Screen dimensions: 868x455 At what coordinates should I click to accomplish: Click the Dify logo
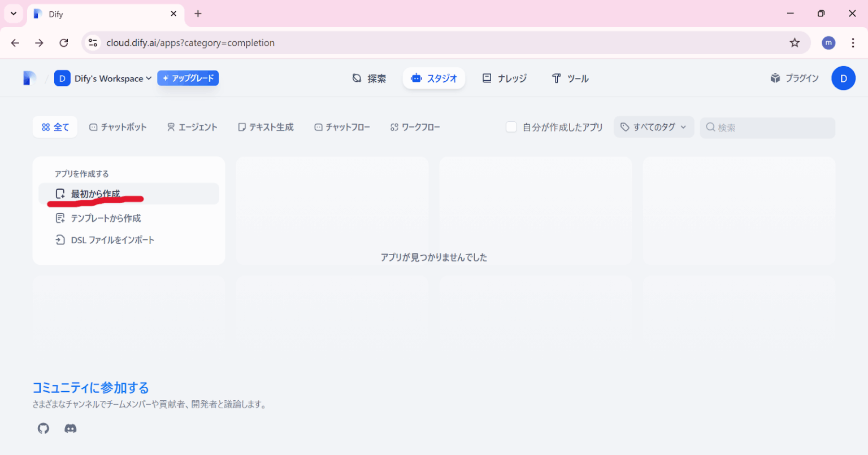pos(29,78)
